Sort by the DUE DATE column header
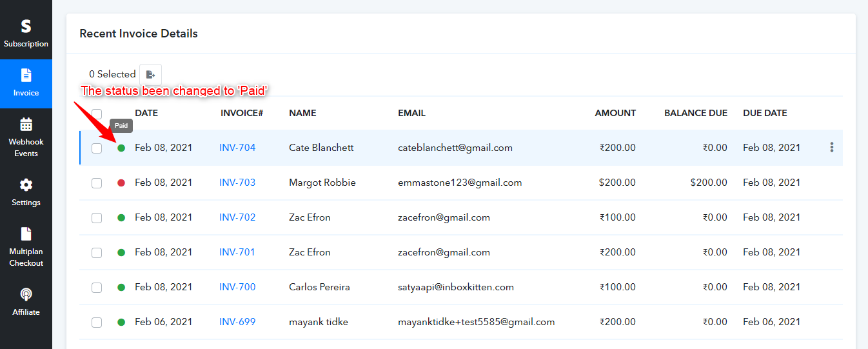Viewport: 868px width, 349px height. (765, 113)
